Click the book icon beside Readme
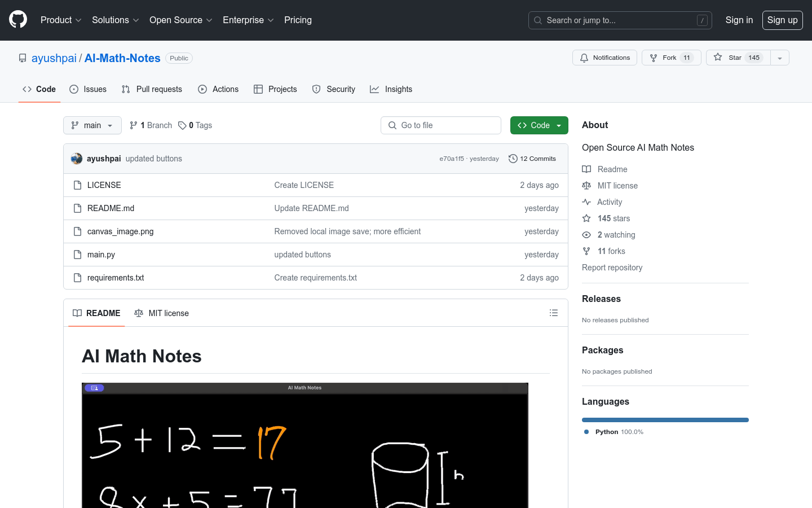The width and height of the screenshot is (812, 508). (x=586, y=169)
